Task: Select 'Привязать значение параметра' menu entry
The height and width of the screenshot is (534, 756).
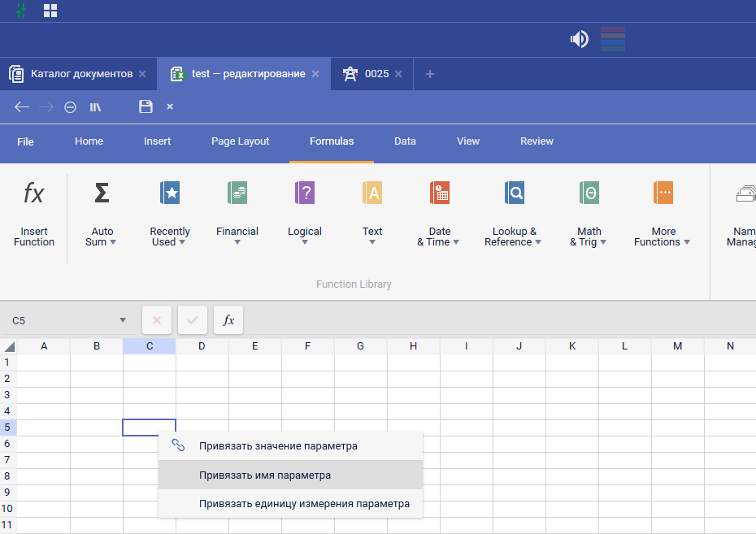Action: [278, 446]
